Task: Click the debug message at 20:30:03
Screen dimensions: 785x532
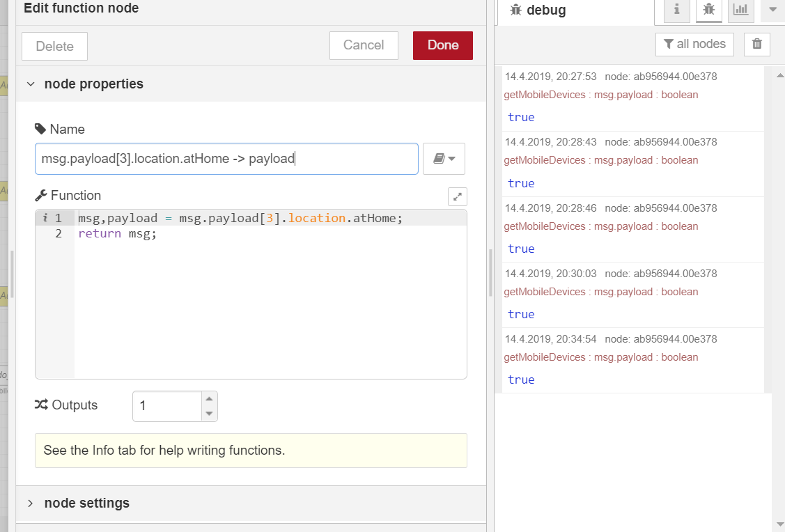Action: click(x=632, y=295)
